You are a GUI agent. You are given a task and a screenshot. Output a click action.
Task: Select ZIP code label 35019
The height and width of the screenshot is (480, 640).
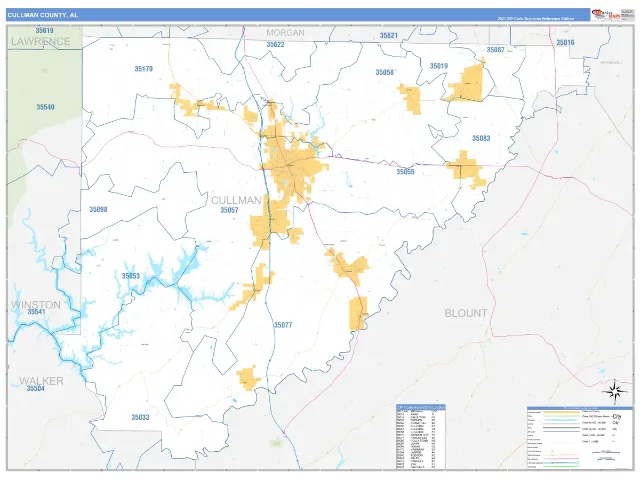(x=438, y=66)
